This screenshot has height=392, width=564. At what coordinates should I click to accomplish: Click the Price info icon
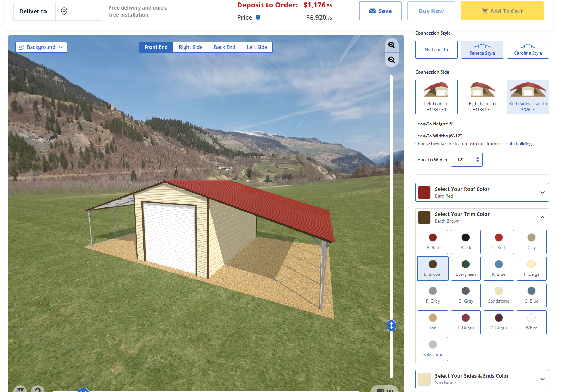coord(258,17)
